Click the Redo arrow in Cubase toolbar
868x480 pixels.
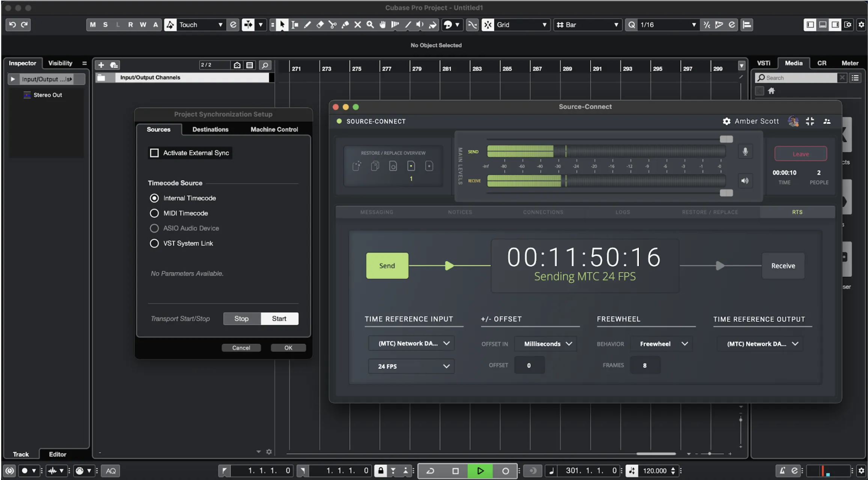[x=25, y=25]
